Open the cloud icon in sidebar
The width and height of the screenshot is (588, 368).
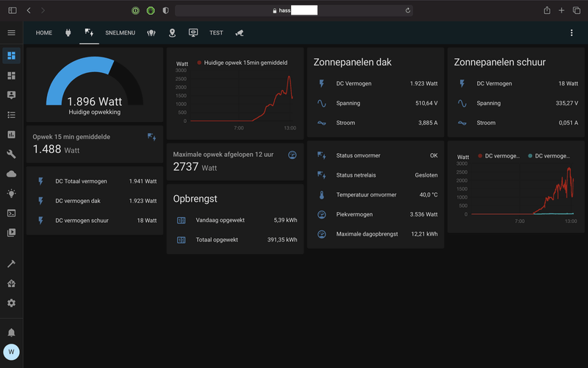[11, 174]
